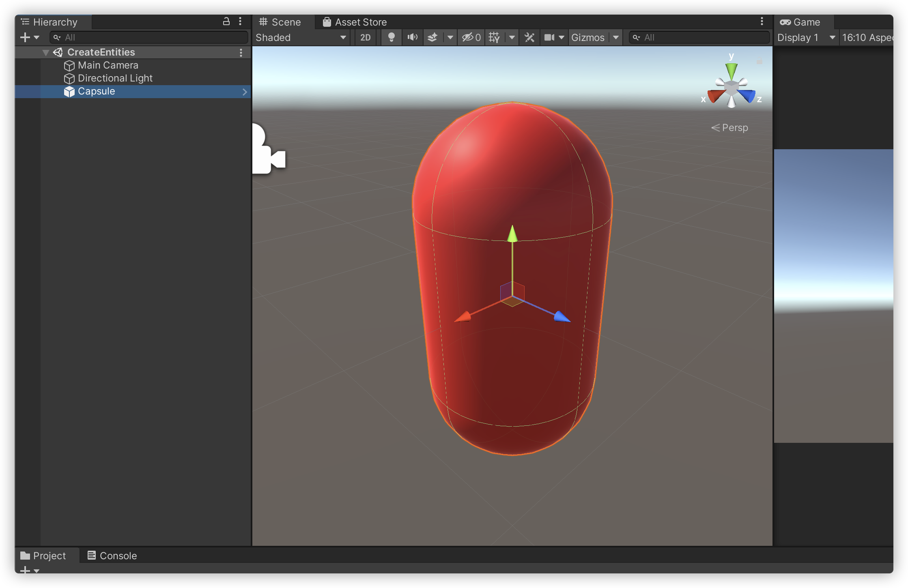Open the Scene view three-dot menu
908x588 pixels.
[x=762, y=21]
